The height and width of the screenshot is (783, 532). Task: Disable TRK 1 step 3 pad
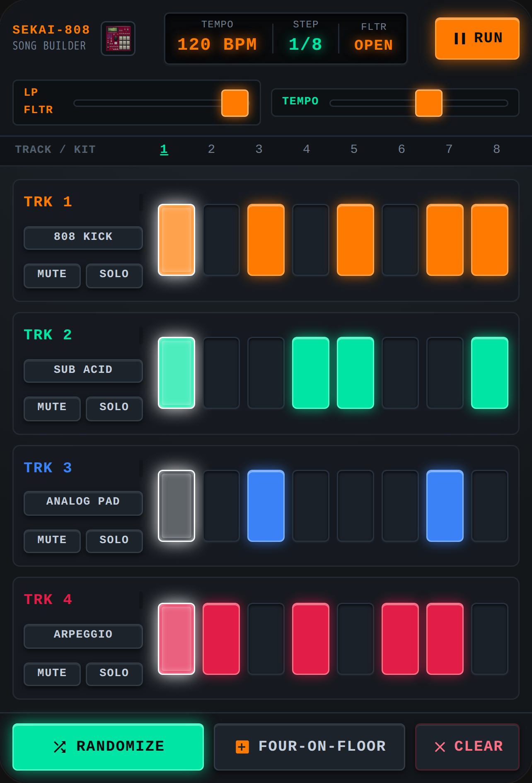click(x=266, y=240)
